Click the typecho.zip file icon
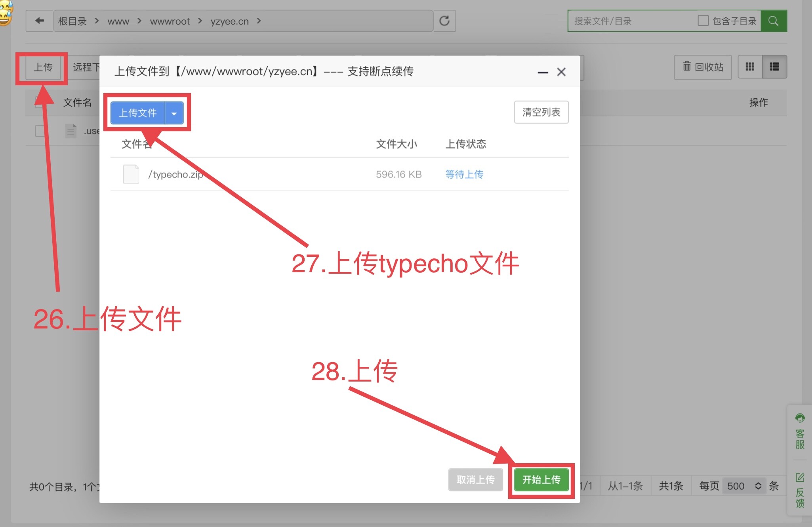812x527 pixels. pos(131,174)
